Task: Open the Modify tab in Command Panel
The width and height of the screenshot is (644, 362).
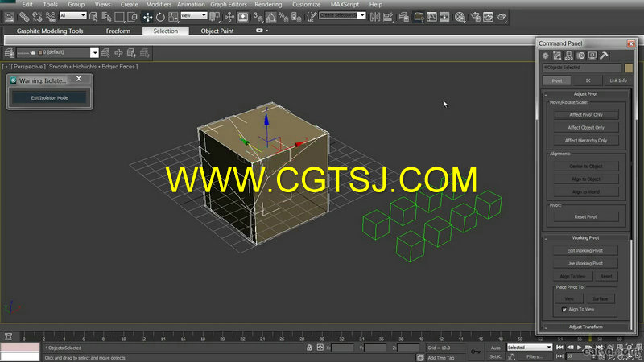Action: [x=557, y=56]
